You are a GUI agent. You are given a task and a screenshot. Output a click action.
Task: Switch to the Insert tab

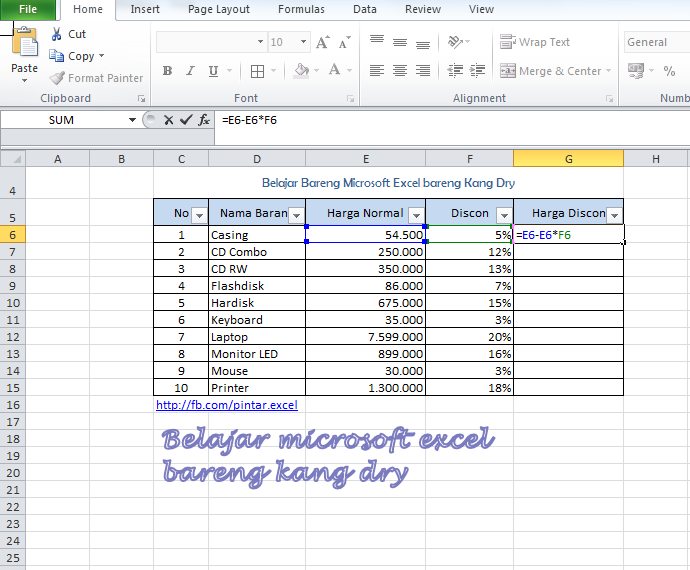tap(145, 9)
